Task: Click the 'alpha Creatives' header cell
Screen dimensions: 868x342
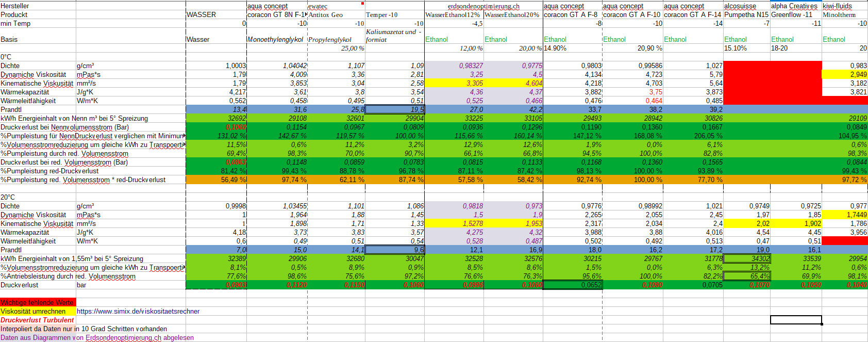Action: 794,6
